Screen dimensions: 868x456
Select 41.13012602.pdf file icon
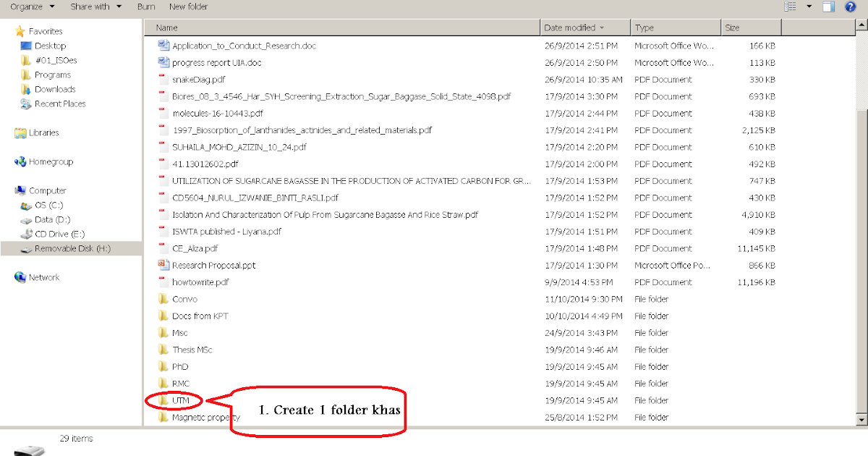[163, 164]
